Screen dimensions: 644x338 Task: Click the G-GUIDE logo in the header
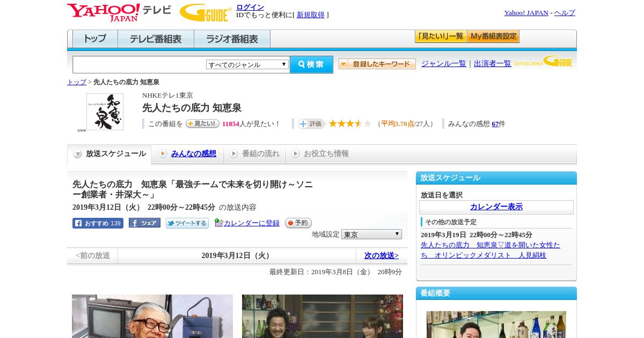206,12
